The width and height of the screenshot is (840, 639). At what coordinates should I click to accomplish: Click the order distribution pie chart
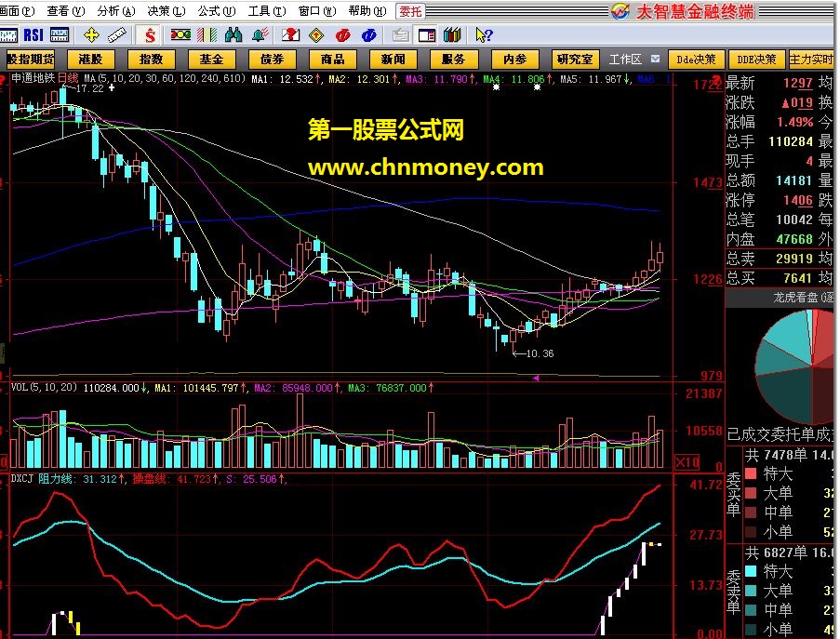[795, 366]
